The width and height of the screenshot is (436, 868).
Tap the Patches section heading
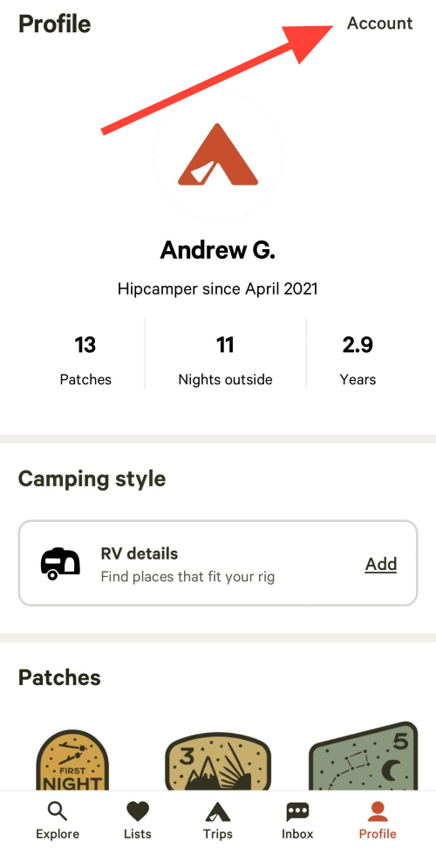[x=59, y=677]
